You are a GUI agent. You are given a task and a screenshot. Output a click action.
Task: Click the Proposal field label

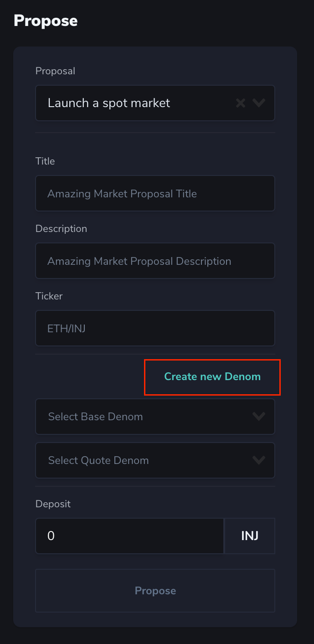coord(55,71)
